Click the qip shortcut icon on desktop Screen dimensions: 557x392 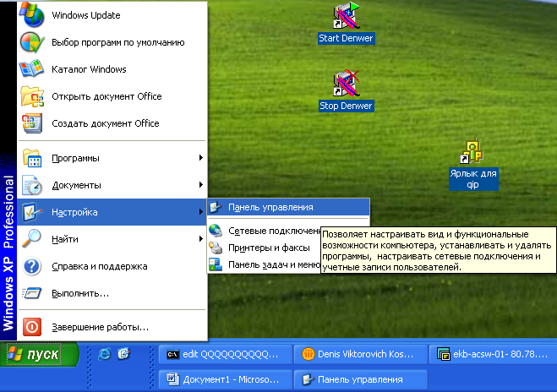(x=472, y=152)
